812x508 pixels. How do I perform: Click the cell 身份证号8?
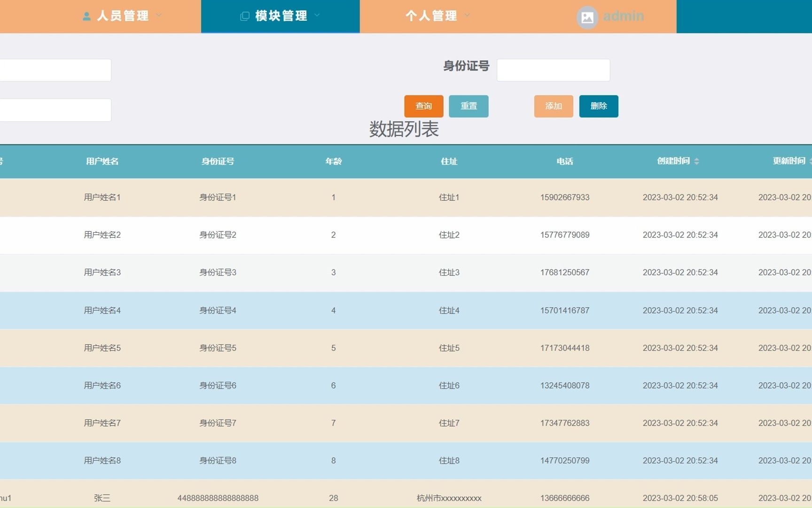click(x=218, y=461)
